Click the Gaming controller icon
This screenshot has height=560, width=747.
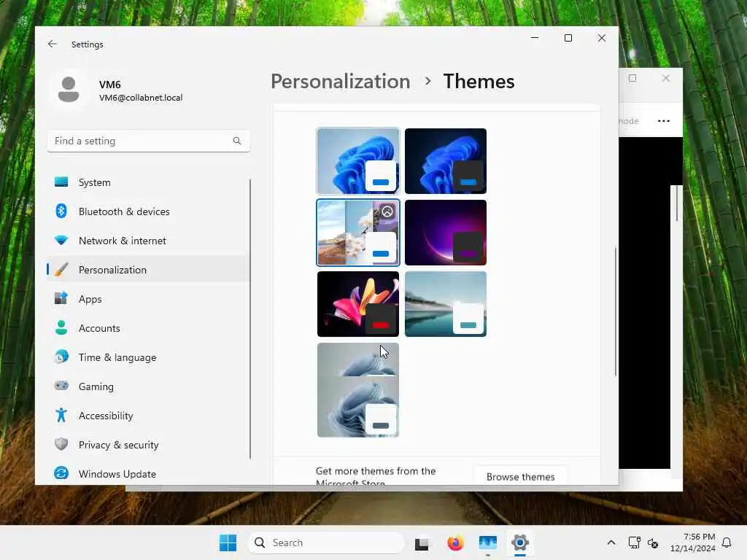pos(61,386)
